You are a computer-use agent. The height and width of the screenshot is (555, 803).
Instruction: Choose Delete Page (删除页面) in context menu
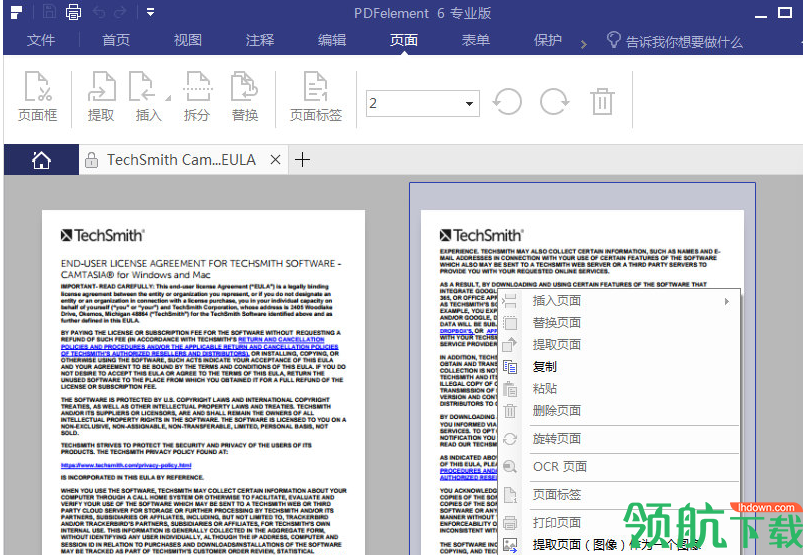(x=620, y=411)
